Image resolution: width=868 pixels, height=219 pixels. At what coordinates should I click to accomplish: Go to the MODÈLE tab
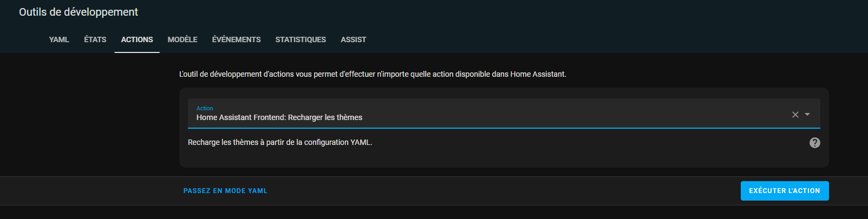click(182, 39)
